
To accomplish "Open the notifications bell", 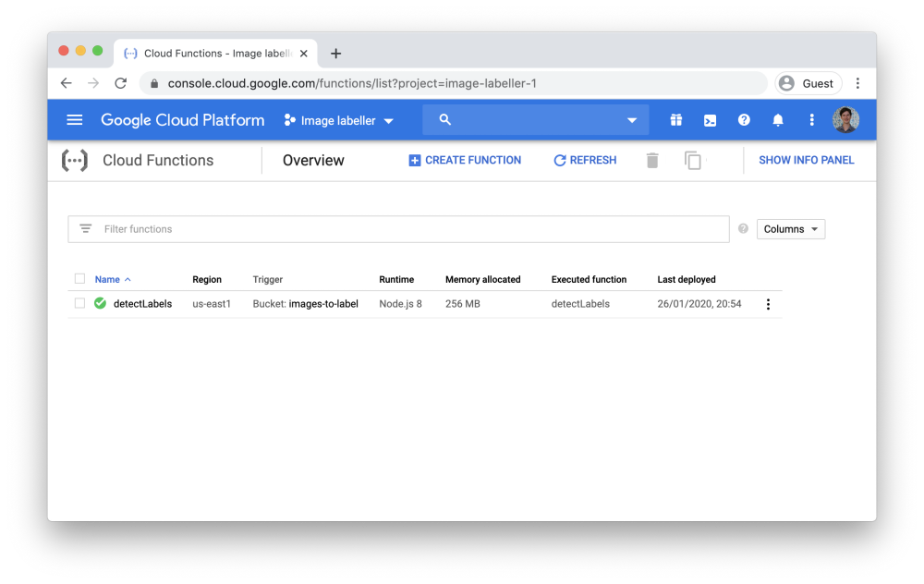I will pyautogui.click(x=778, y=120).
